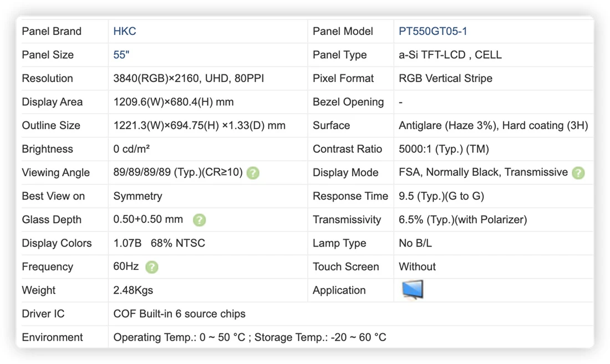Click the "Contrast Ratio" label
This screenshot has width=610, height=364.
[x=347, y=149]
